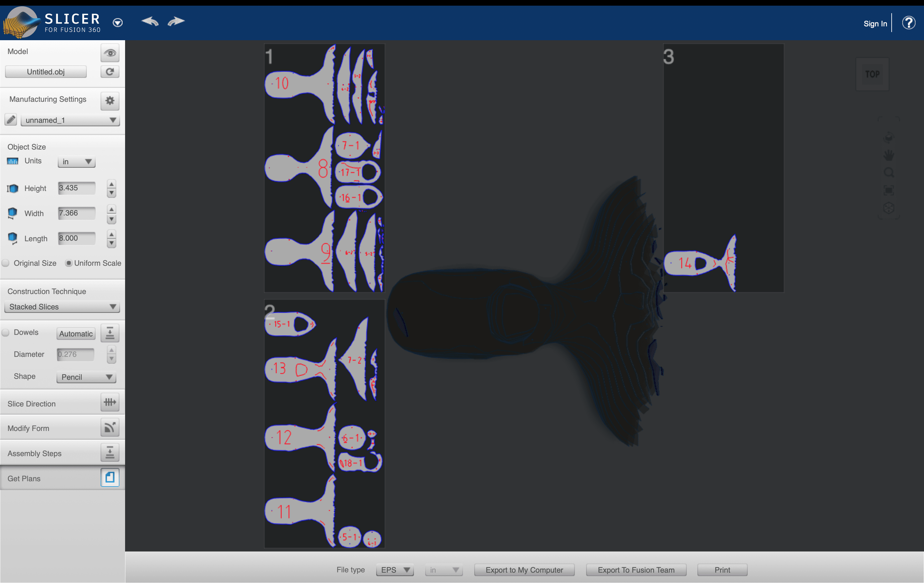Open the EPS file type dropdown
This screenshot has width=924, height=583.
(395, 570)
